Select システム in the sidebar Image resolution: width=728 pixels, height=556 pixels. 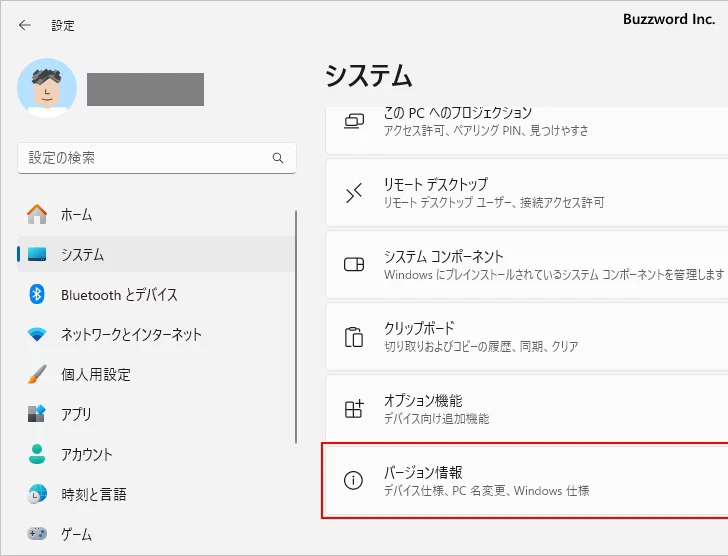(156, 254)
